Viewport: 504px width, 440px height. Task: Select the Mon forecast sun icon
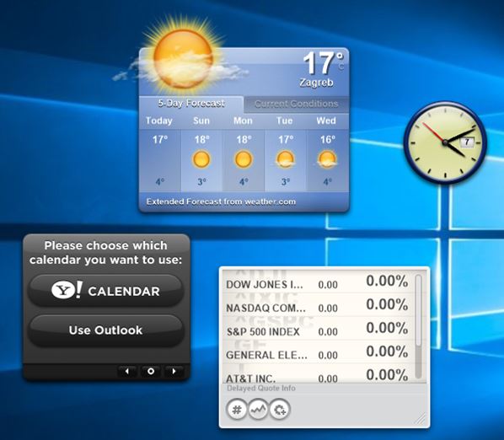[244, 159]
